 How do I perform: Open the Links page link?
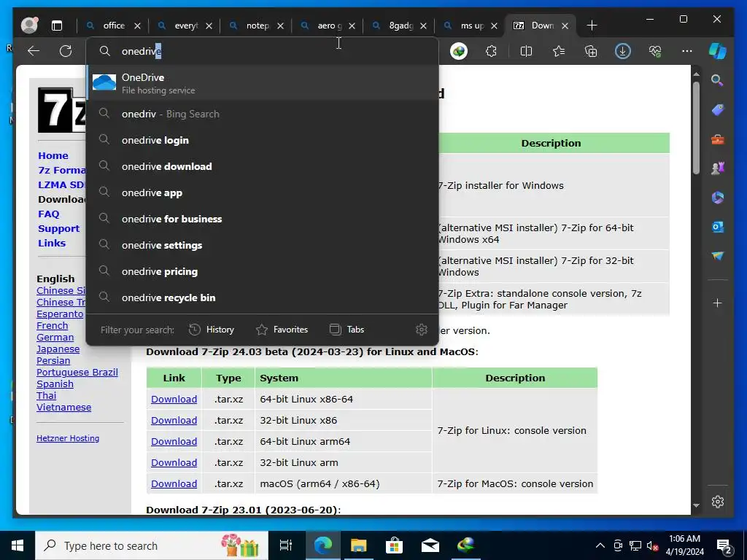point(52,243)
